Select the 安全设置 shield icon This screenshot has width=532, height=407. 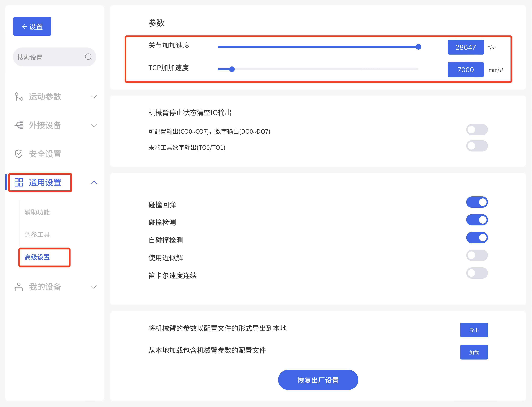(19, 154)
